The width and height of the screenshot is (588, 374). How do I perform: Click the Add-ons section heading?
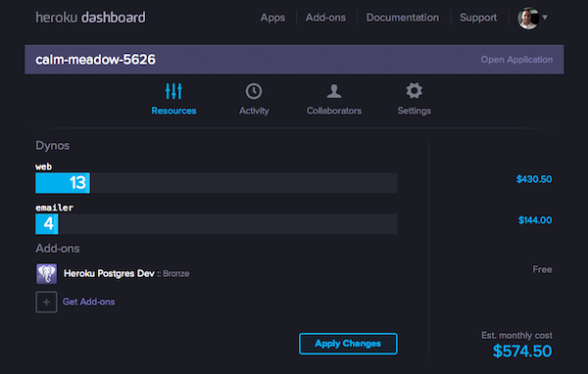coord(58,249)
